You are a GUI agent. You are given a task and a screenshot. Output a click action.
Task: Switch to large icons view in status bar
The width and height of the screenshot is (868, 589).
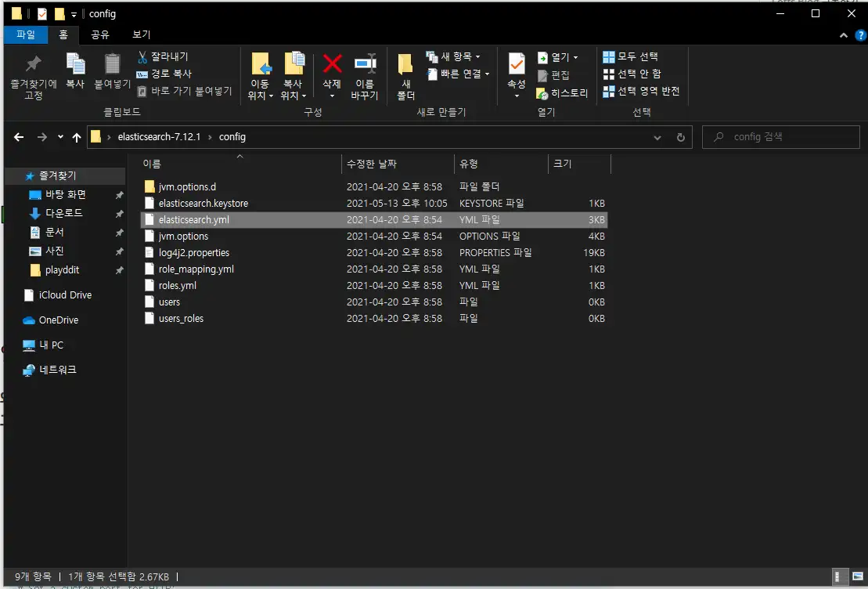tap(858, 576)
